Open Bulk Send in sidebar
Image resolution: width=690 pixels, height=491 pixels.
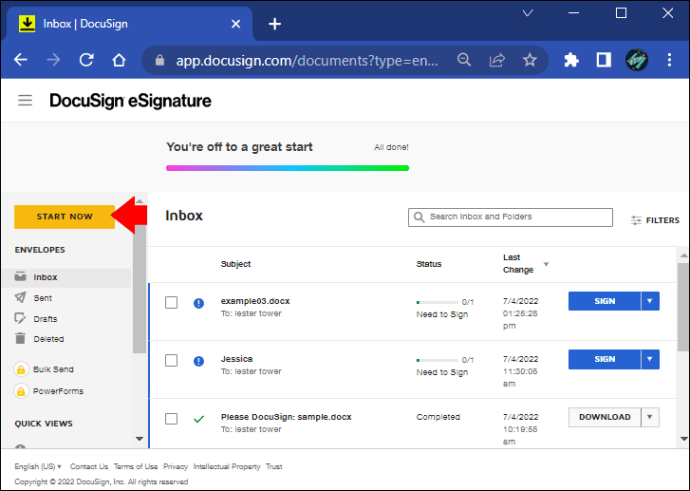pos(53,370)
